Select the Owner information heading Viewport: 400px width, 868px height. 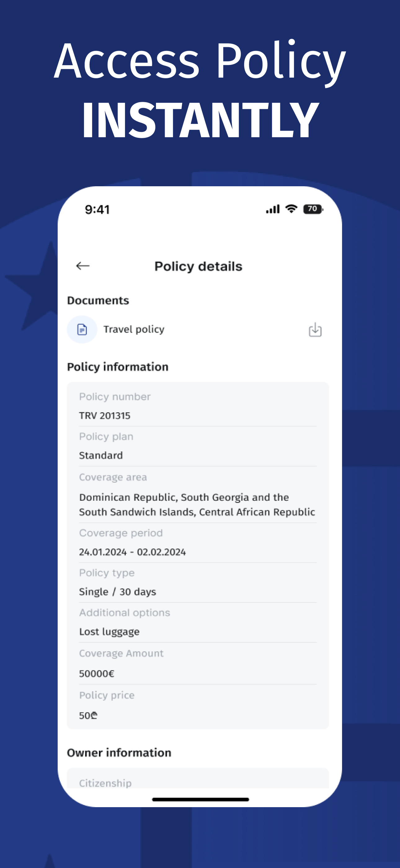[119, 753]
